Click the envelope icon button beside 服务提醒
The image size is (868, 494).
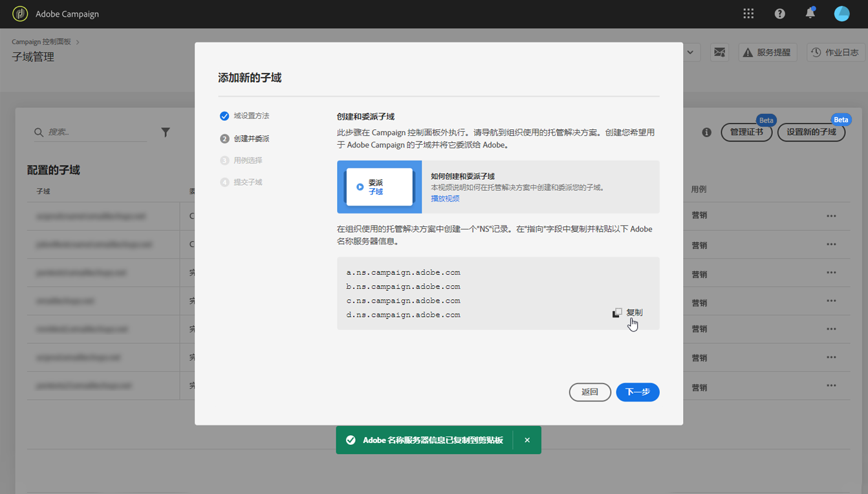pyautogui.click(x=719, y=52)
